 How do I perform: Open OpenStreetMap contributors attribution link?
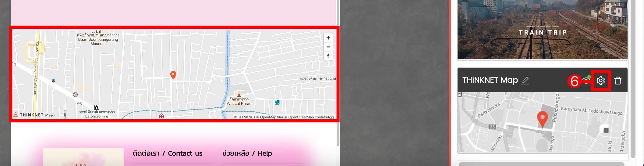309,117
